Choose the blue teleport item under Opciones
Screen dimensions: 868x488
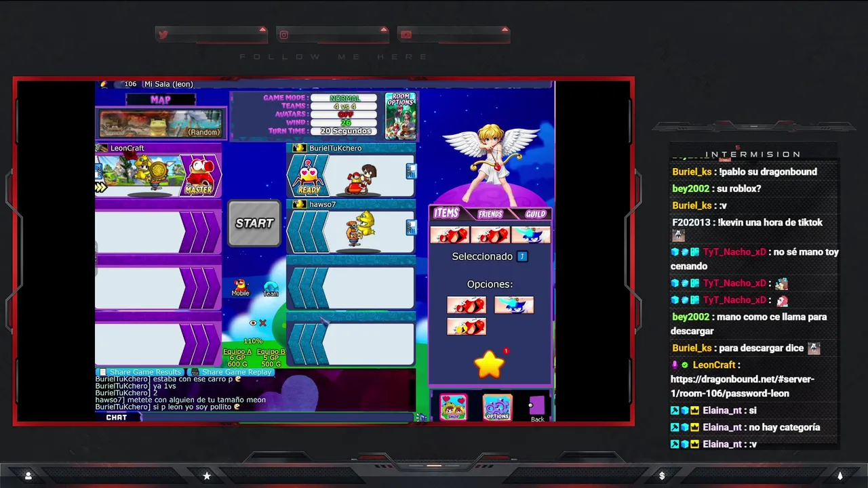pyautogui.click(x=514, y=305)
